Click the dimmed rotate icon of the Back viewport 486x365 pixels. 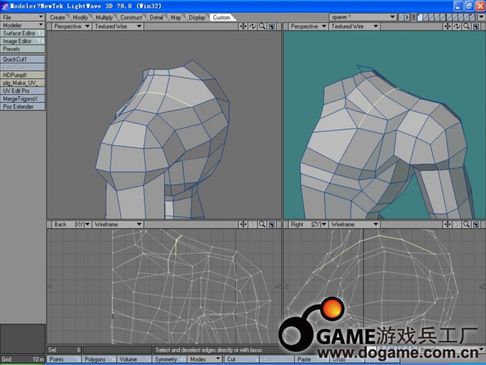tap(253, 224)
